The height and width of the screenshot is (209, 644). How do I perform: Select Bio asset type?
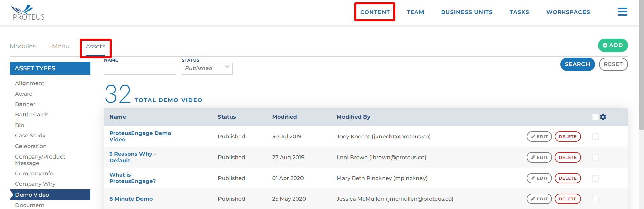click(19, 125)
